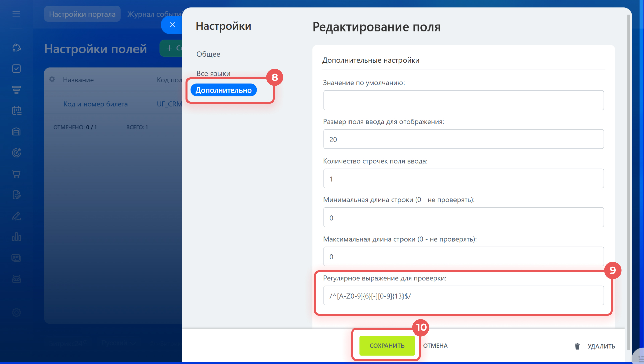The width and height of the screenshot is (644, 364).
Task: Focus the regular expression input field
Action: click(463, 296)
